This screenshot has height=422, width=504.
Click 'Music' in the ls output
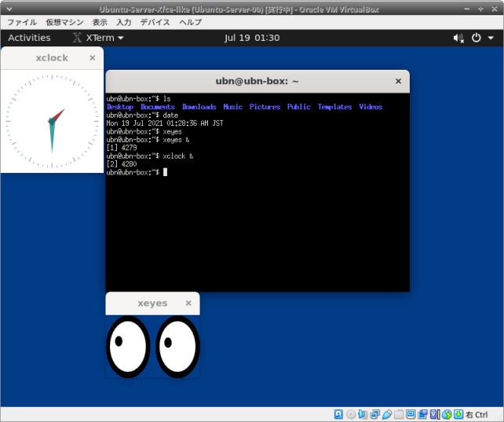[x=232, y=107]
